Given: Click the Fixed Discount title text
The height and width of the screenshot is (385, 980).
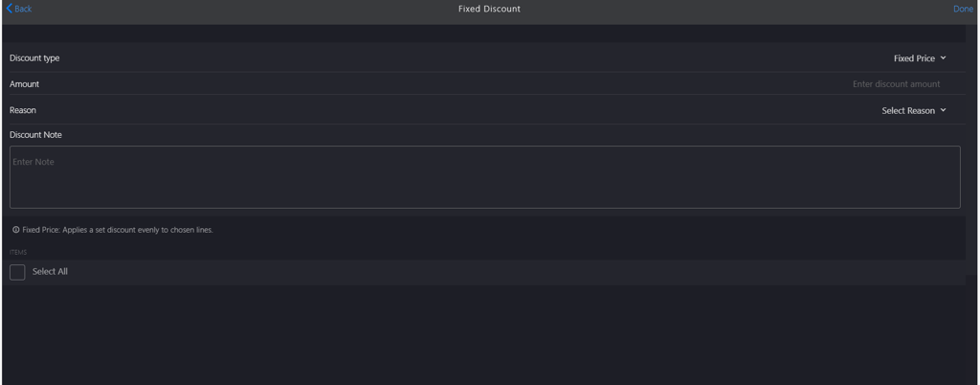Looking at the screenshot, I should (x=489, y=9).
